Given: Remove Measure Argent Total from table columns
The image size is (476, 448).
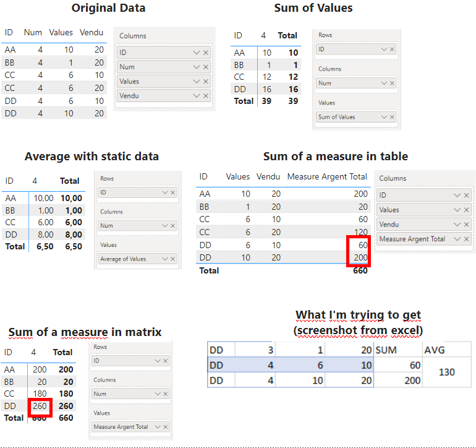Looking at the screenshot, I should 467,239.
